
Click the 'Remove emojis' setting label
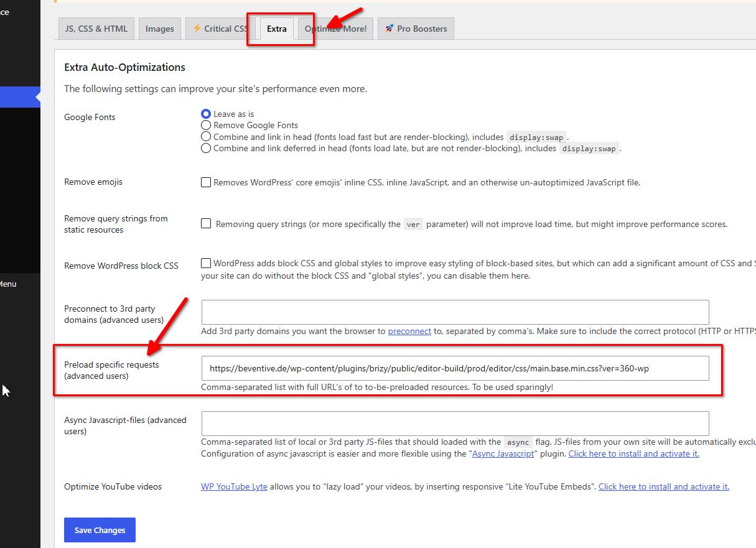coord(93,182)
